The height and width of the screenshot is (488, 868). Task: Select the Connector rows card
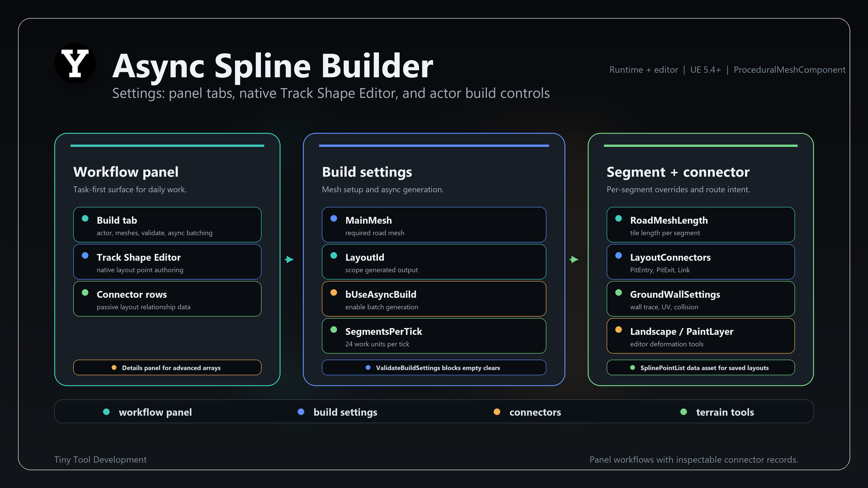(x=167, y=299)
